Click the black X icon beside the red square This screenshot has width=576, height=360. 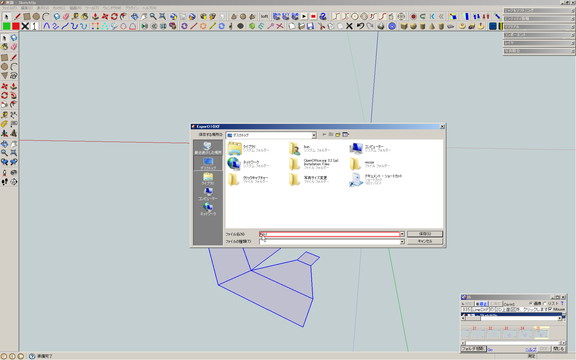(x=25, y=26)
